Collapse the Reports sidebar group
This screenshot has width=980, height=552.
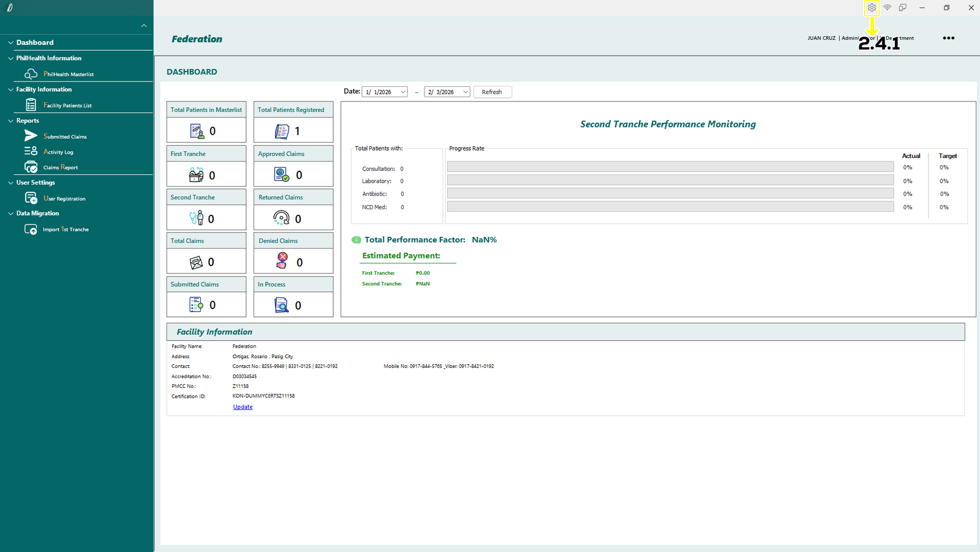point(10,121)
